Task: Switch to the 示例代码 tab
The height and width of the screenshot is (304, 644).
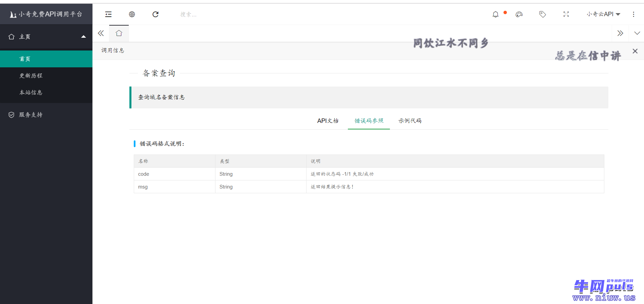Action: coord(410,121)
